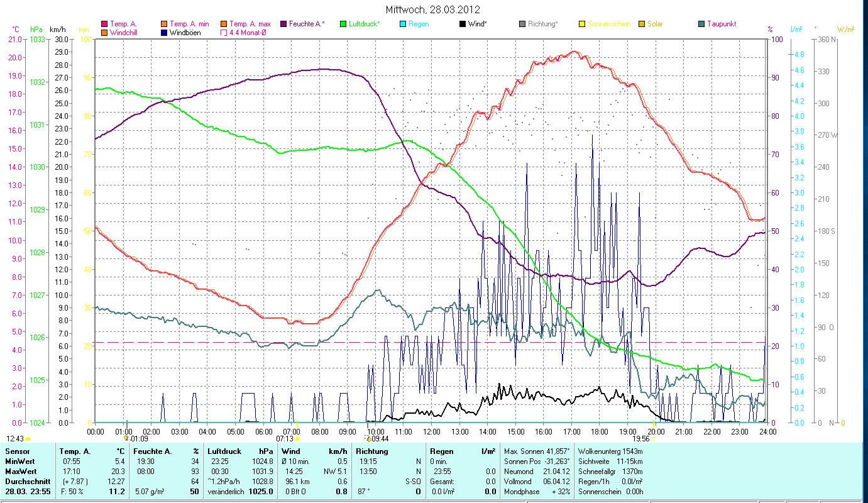The height and width of the screenshot is (503, 868).
Task: Click the NW 5.1 wind maximum value
Action: (335, 471)
